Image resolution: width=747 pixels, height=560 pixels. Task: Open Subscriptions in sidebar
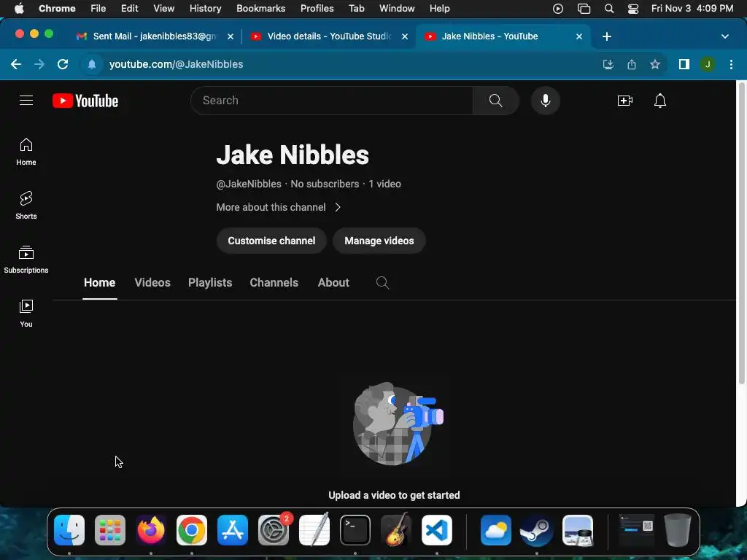[x=26, y=260]
